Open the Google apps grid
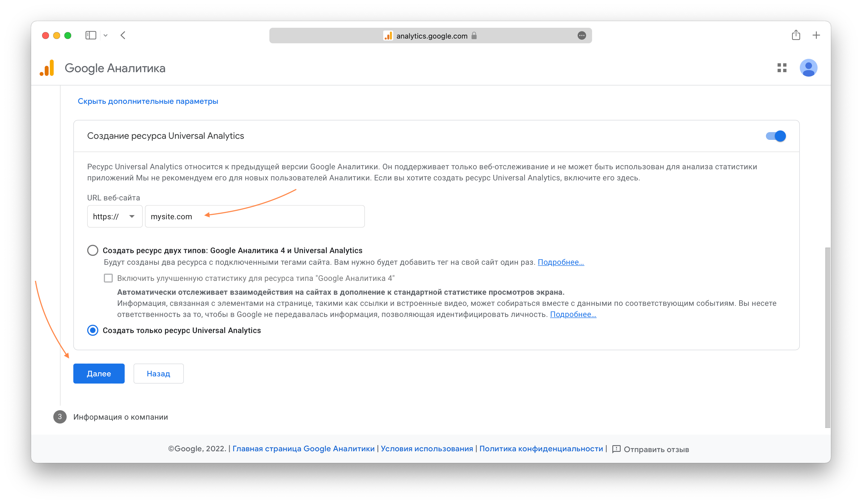This screenshot has width=862, height=504. (782, 68)
